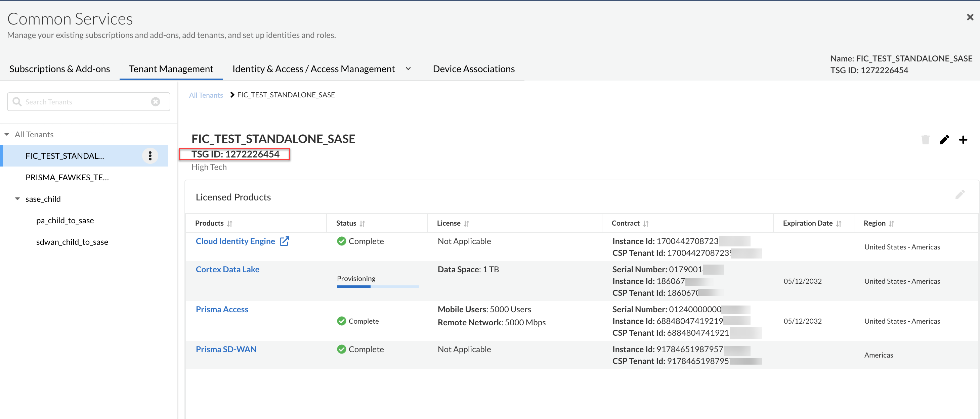Collapse the All Tenants tree

[7, 134]
